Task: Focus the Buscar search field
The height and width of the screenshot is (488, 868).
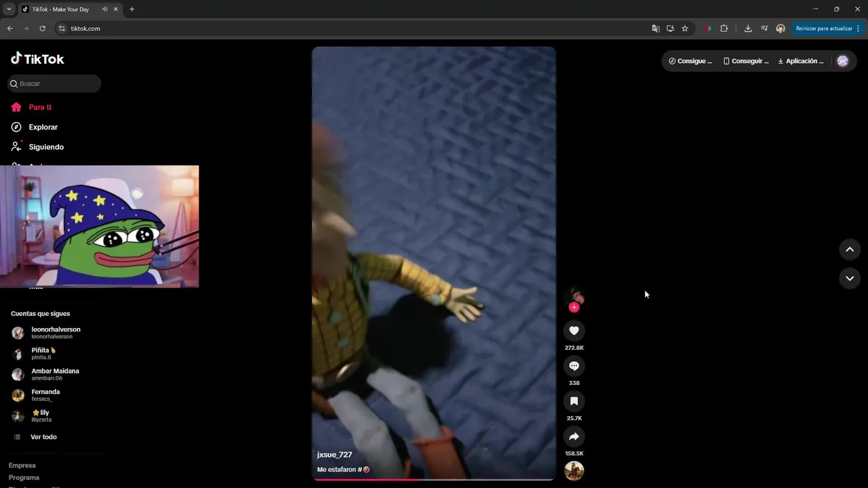Action: 54,83
